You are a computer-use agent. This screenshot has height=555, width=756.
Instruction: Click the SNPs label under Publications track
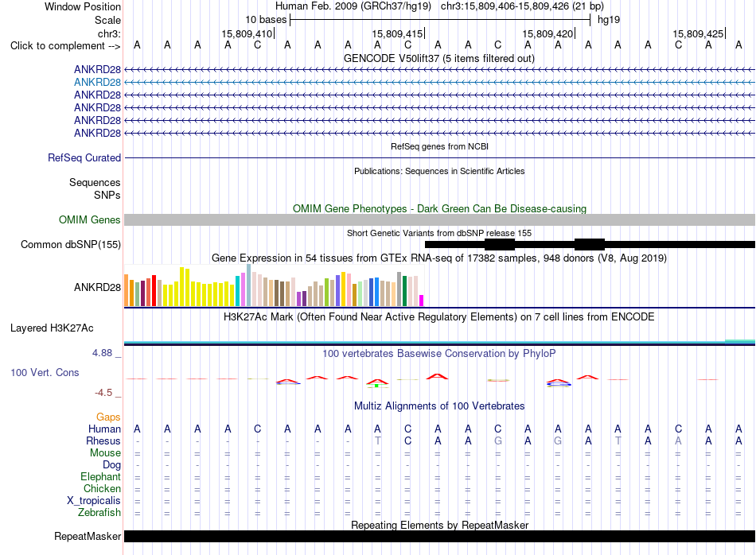(x=107, y=195)
